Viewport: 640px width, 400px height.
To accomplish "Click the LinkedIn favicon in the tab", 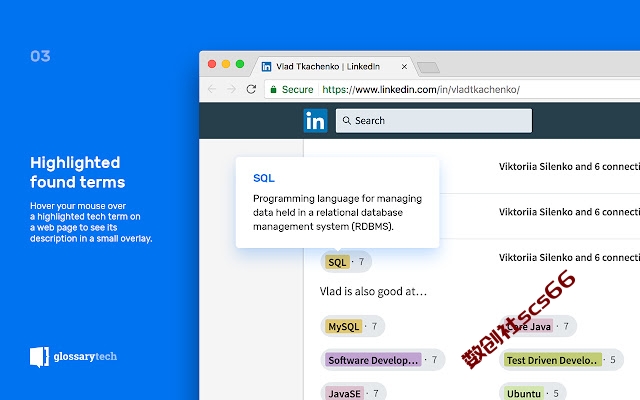I will pyautogui.click(x=266, y=67).
